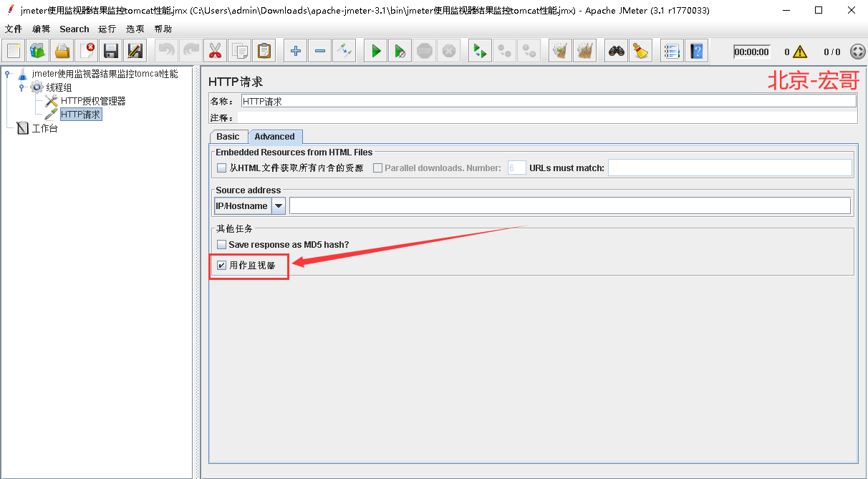
Task: Click the Remote Stop All icon
Action: [x=504, y=51]
